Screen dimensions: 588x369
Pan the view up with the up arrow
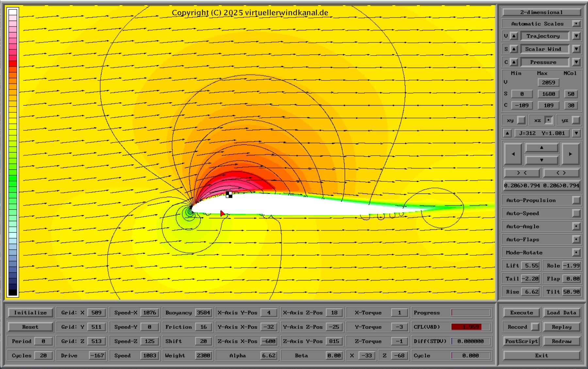(541, 148)
